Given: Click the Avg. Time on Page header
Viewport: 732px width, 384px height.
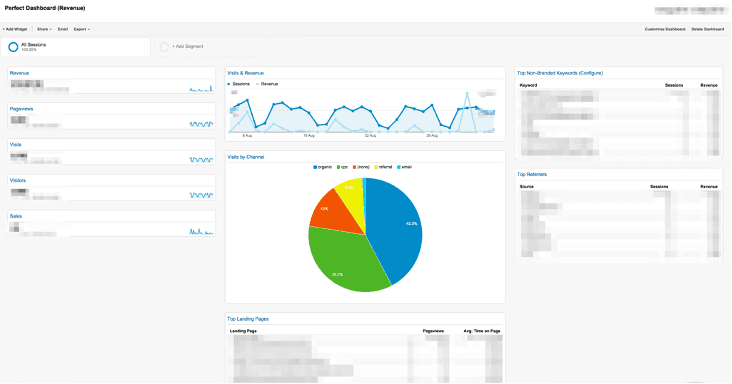Looking at the screenshot, I should pyautogui.click(x=482, y=331).
